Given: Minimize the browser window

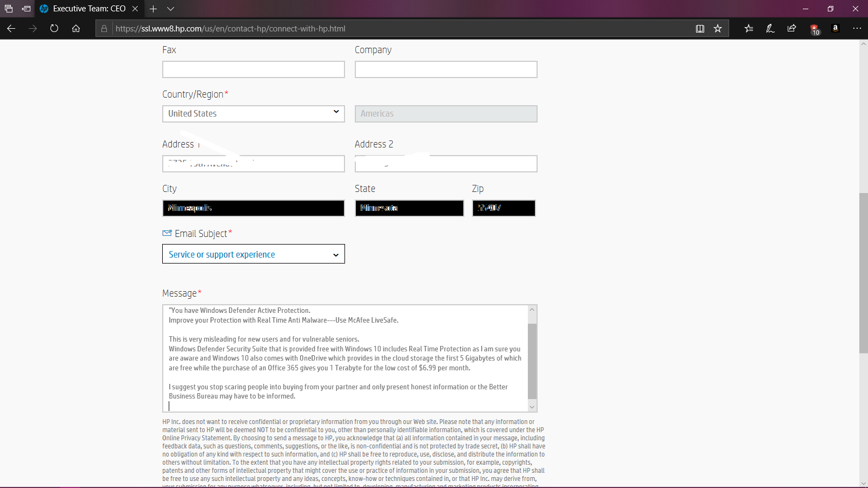Looking at the screenshot, I should pyautogui.click(x=806, y=9).
